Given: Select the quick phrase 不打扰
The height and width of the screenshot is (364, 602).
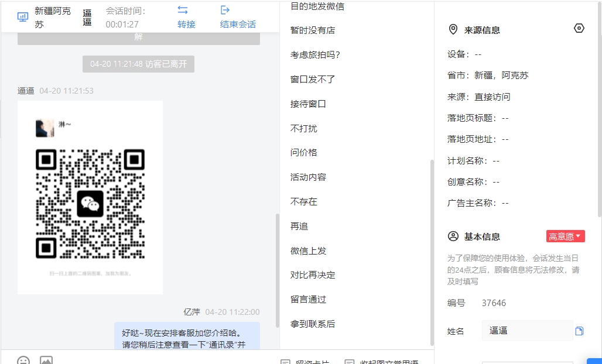Looking at the screenshot, I should (x=304, y=129).
